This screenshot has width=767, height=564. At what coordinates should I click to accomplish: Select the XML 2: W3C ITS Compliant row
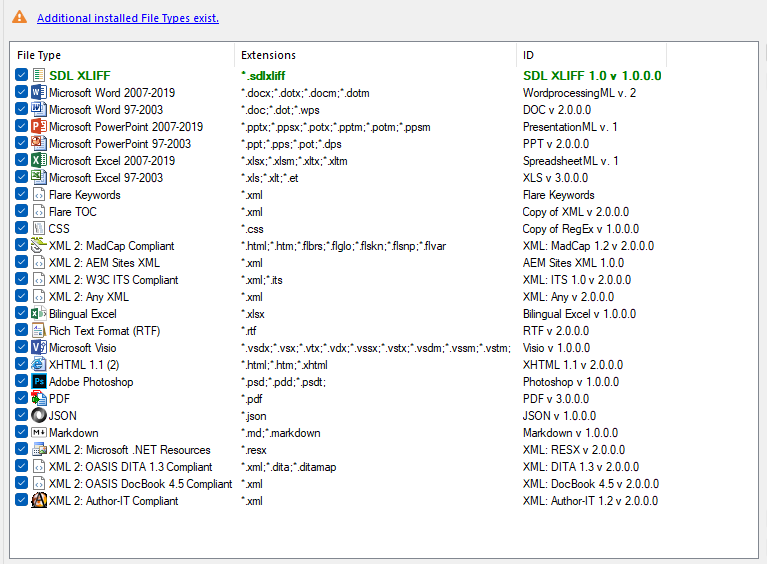113,280
